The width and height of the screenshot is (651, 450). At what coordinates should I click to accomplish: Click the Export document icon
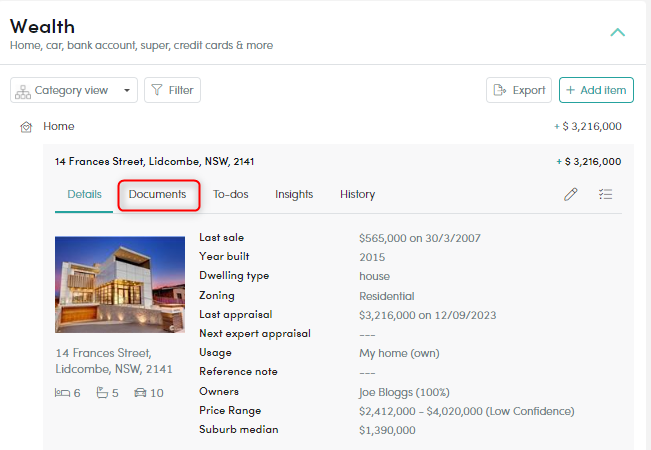click(x=499, y=90)
